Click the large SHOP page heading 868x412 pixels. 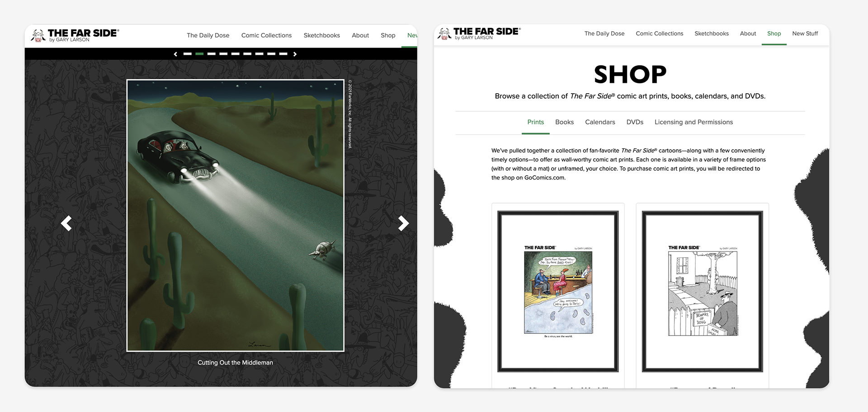click(x=630, y=74)
